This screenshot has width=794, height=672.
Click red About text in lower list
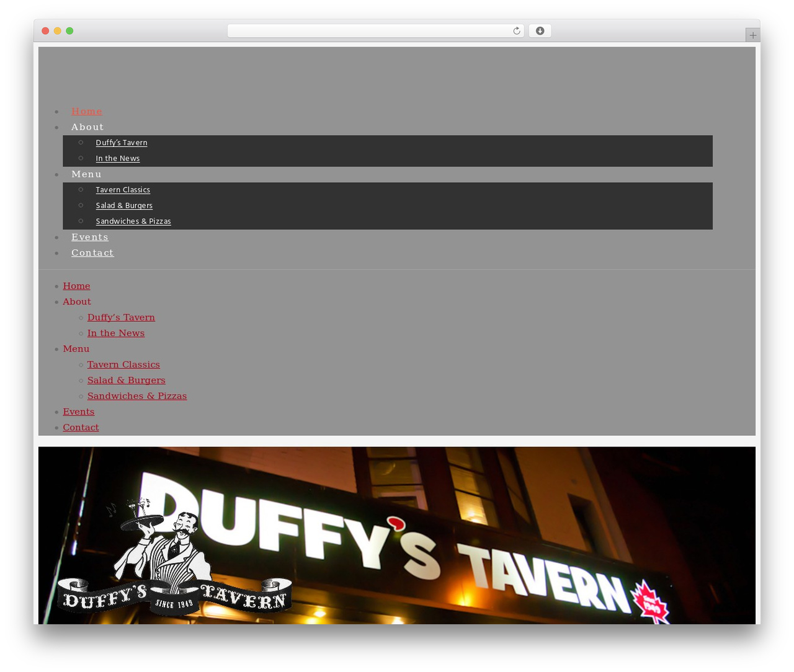(x=77, y=302)
